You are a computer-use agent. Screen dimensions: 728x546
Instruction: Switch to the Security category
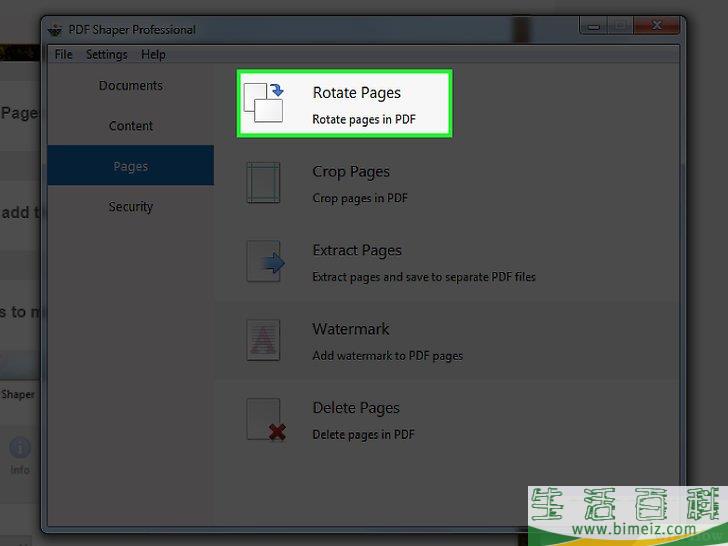click(131, 206)
